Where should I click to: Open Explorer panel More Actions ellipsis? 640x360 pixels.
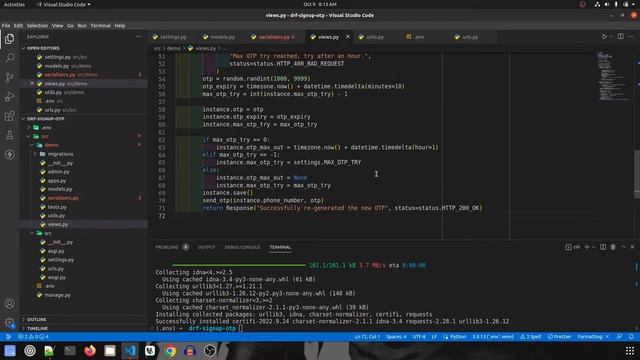[139, 37]
